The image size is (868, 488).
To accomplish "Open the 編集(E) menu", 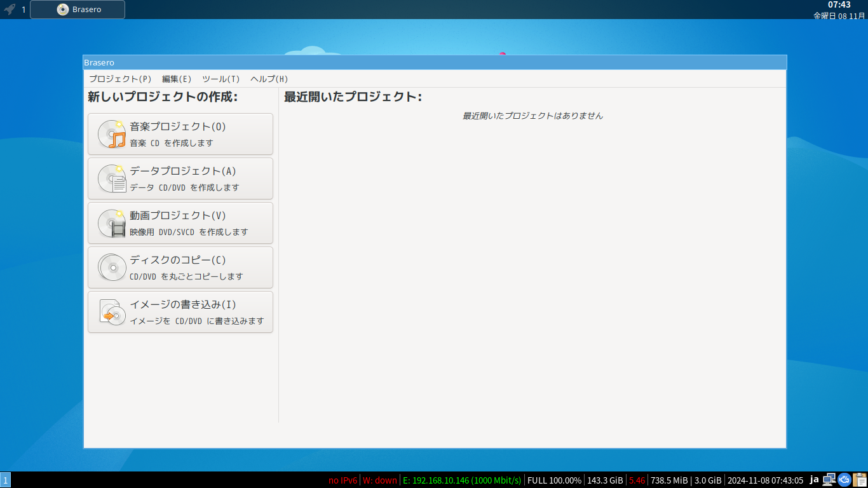I will click(x=177, y=79).
